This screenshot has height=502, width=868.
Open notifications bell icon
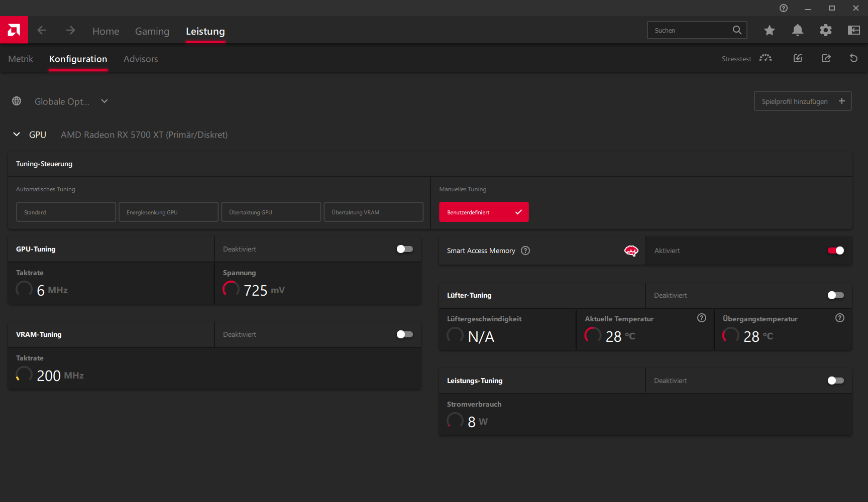(797, 31)
